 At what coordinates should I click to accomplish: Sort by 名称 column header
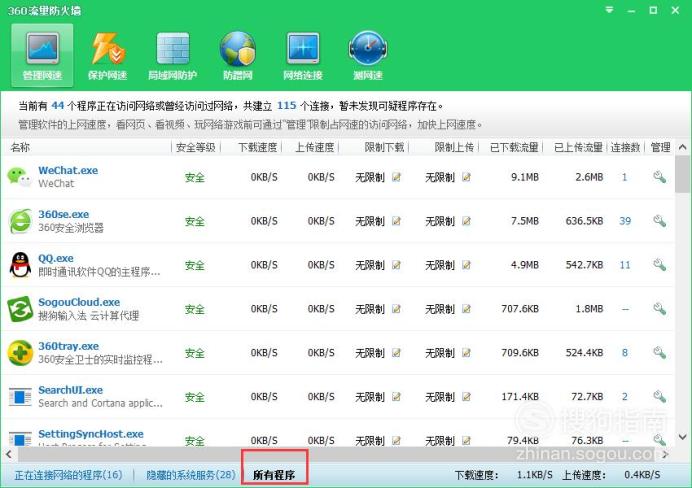pyautogui.click(x=20, y=147)
